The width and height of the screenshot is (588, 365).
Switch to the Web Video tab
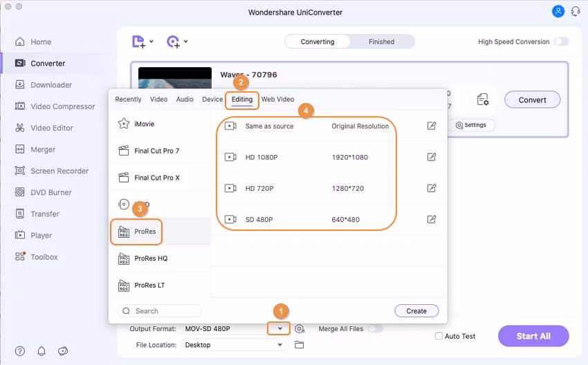277,100
